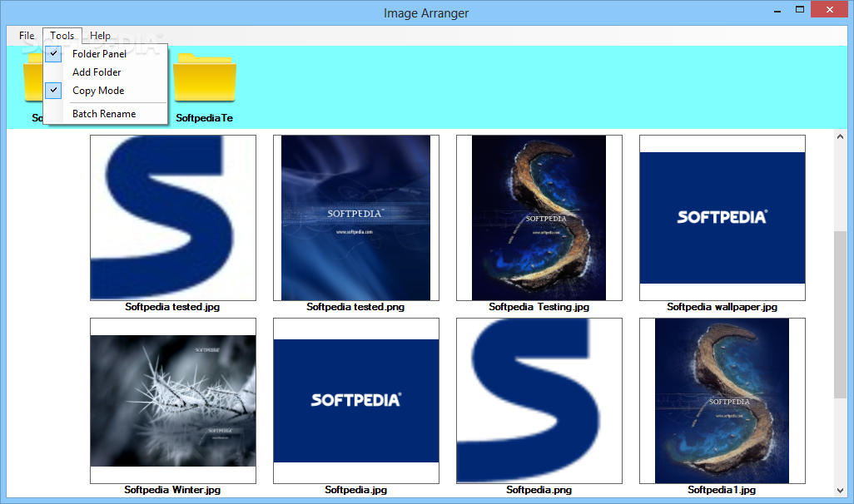854x504 pixels.
Task: Close the Tools menu
Action: click(62, 36)
